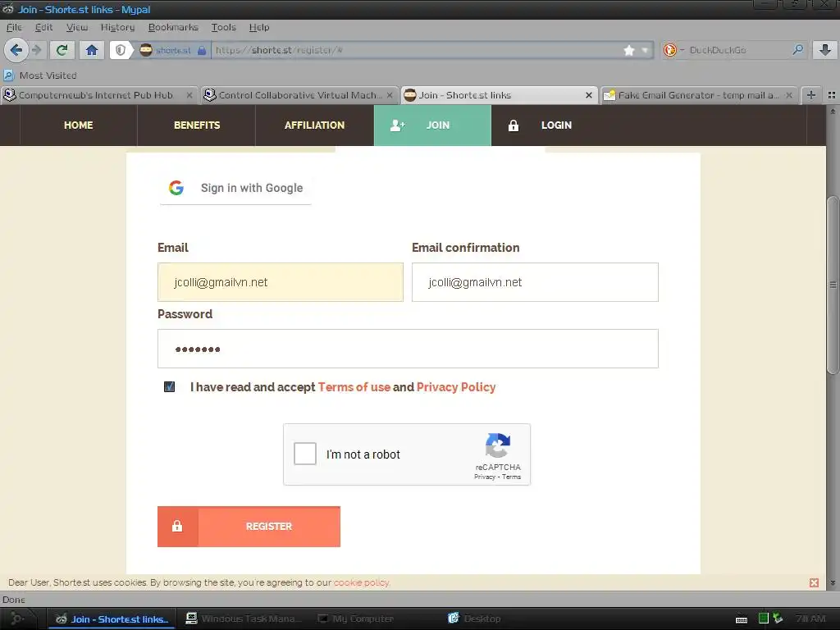Image resolution: width=840 pixels, height=630 pixels.
Task: Click the scrollbar down arrow
Action: [833, 582]
